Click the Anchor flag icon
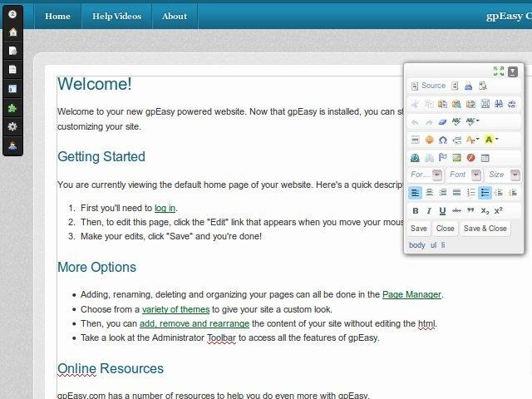 tap(443, 158)
